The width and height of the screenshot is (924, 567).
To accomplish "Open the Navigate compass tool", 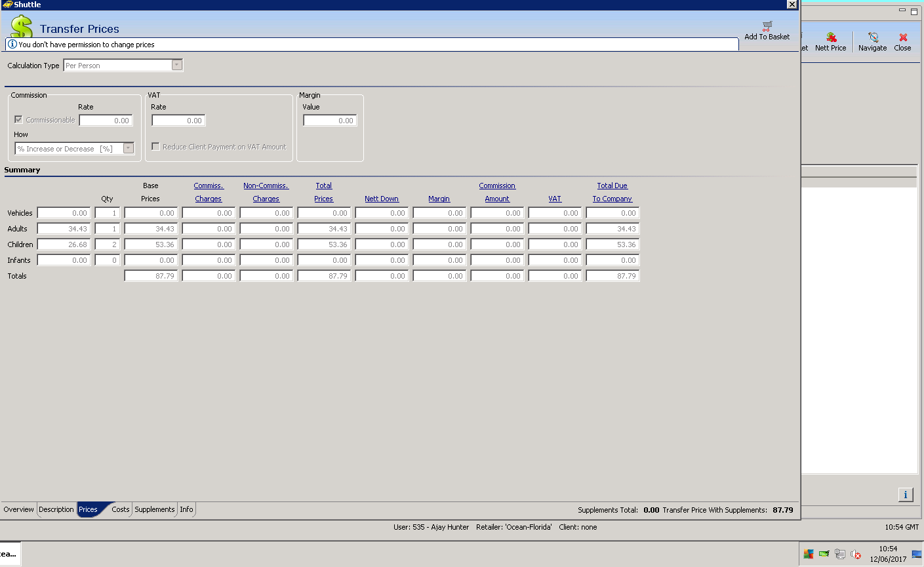I will point(872,38).
